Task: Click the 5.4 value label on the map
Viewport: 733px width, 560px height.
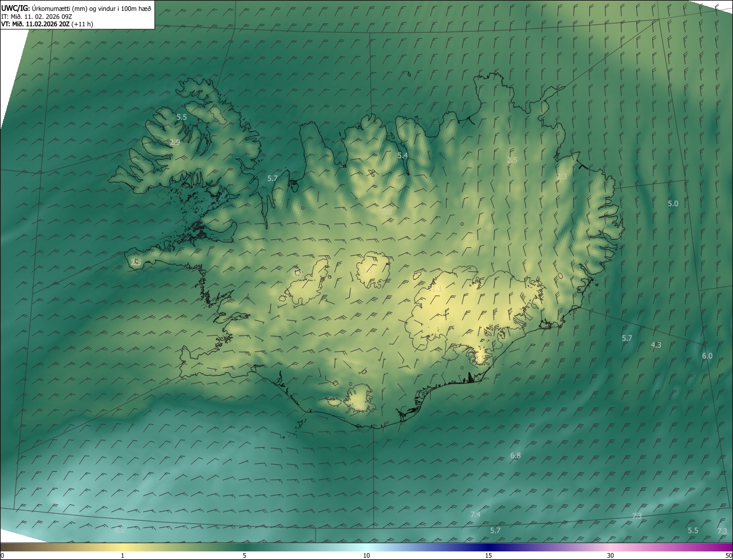Action: click(x=403, y=156)
